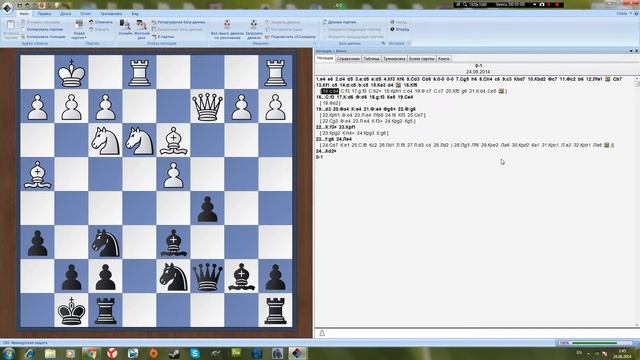The height and width of the screenshot is (360, 640).
Task: Switch to the Тренировка ribbon tab
Action: point(111,13)
